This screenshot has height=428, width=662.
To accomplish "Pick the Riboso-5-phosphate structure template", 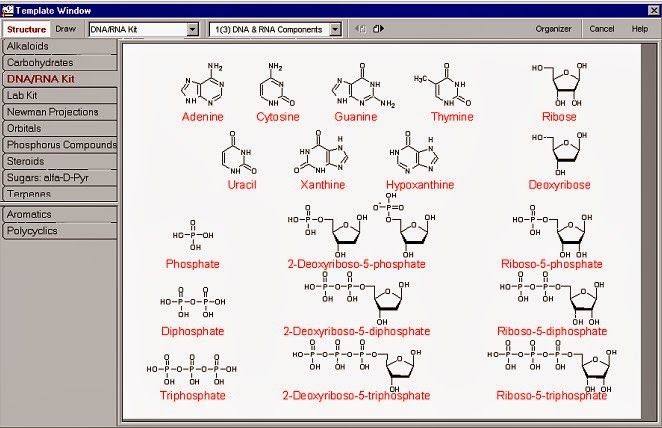I will tap(553, 231).
